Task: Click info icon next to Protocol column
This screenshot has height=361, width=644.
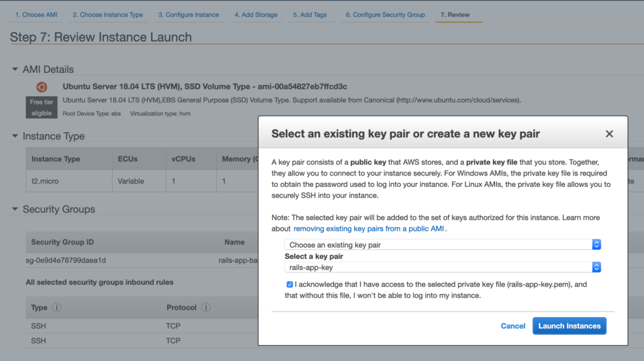Action: pyautogui.click(x=206, y=307)
